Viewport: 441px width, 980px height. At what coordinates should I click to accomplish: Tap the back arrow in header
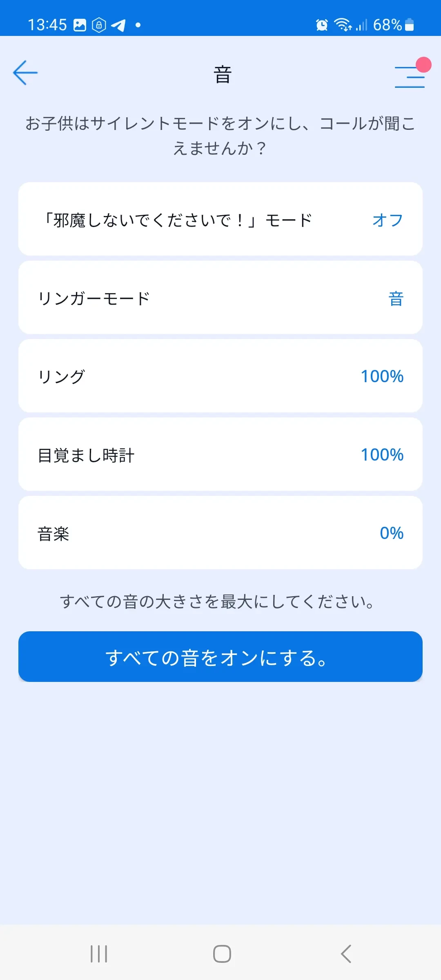click(25, 73)
